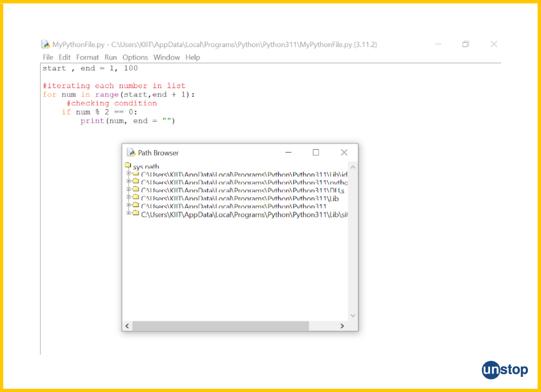The width and height of the screenshot is (541, 392).
Task: Restore down the MyPythonFile.py editor window
Action: coord(466,44)
